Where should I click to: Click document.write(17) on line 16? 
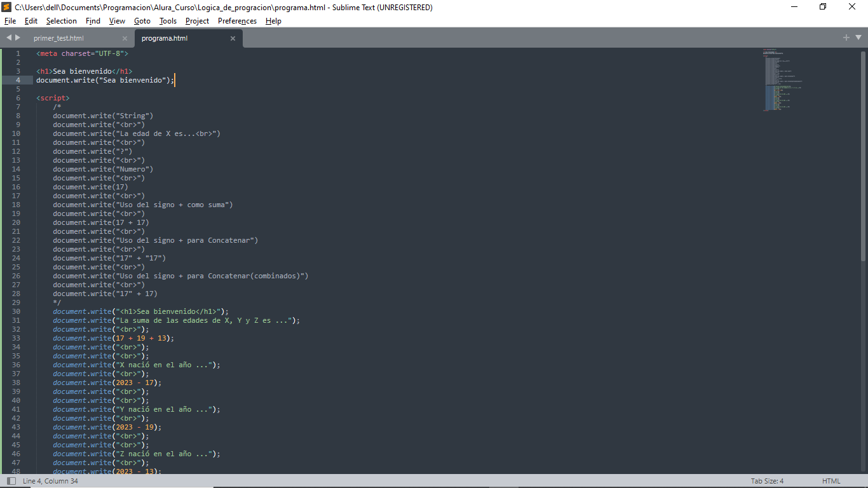[x=90, y=187]
